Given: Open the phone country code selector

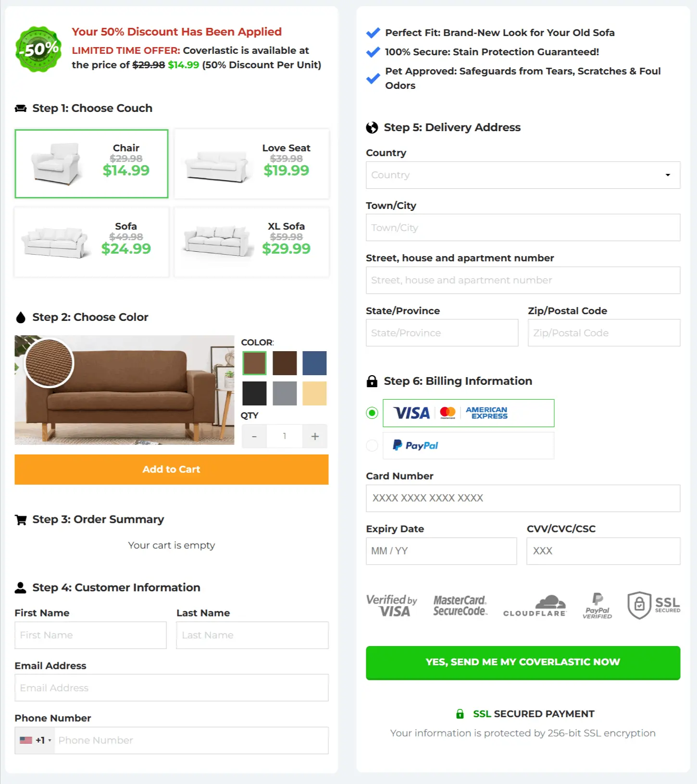Looking at the screenshot, I should pyautogui.click(x=34, y=740).
